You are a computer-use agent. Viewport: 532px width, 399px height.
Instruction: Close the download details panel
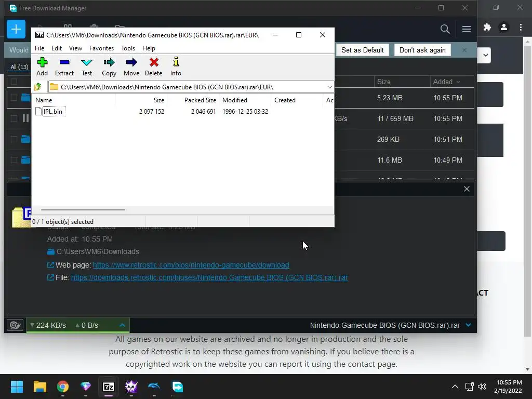point(467,189)
